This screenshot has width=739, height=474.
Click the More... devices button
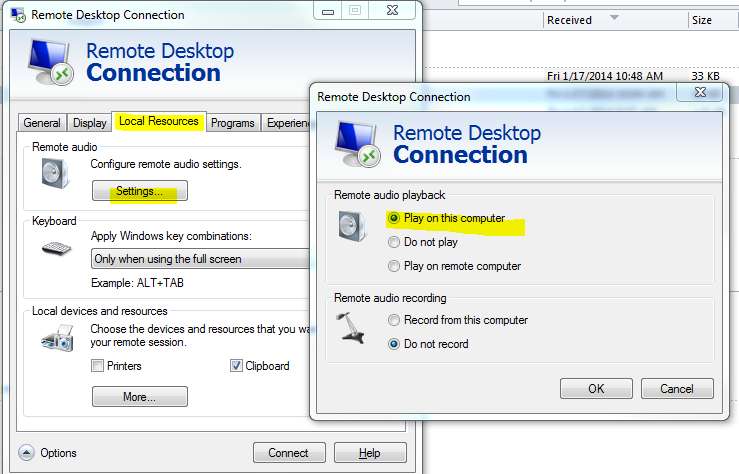tap(140, 397)
